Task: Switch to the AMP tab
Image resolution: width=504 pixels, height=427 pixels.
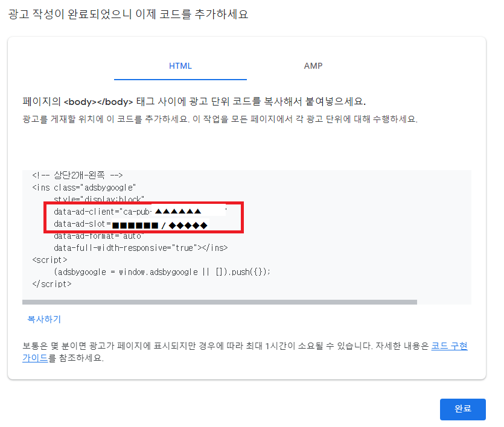Action: [x=313, y=66]
